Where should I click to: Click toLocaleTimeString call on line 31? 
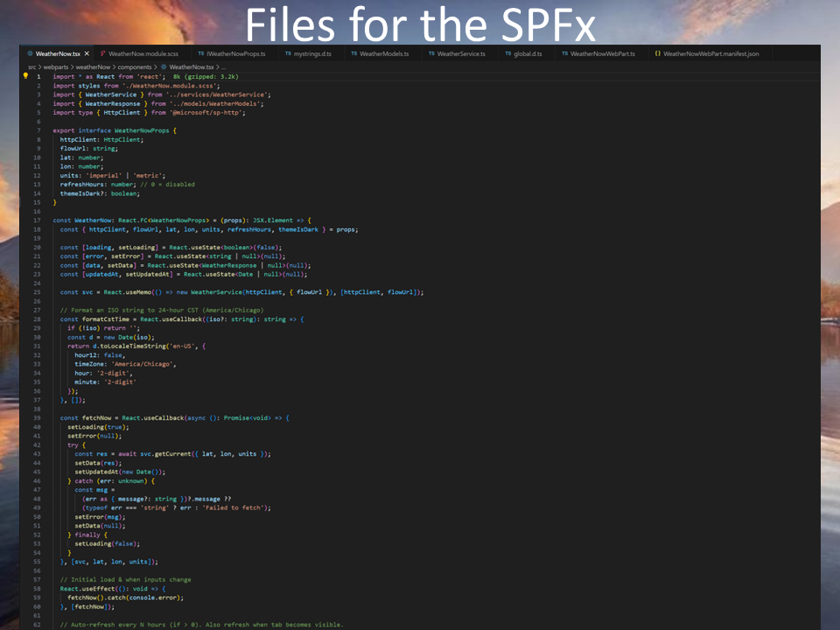pos(133,346)
